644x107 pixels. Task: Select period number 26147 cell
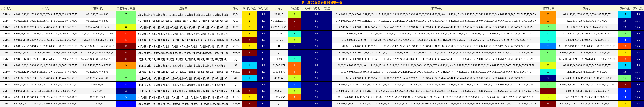pos(7,27)
